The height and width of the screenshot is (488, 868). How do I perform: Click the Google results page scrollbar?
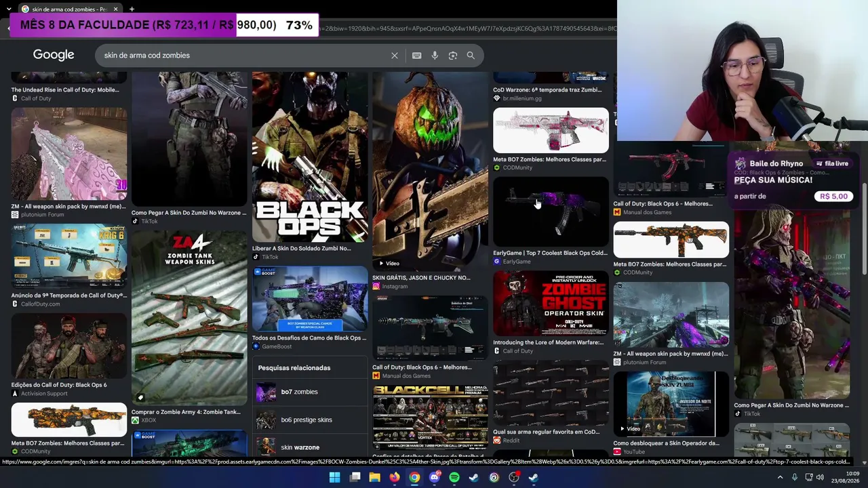(864, 229)
